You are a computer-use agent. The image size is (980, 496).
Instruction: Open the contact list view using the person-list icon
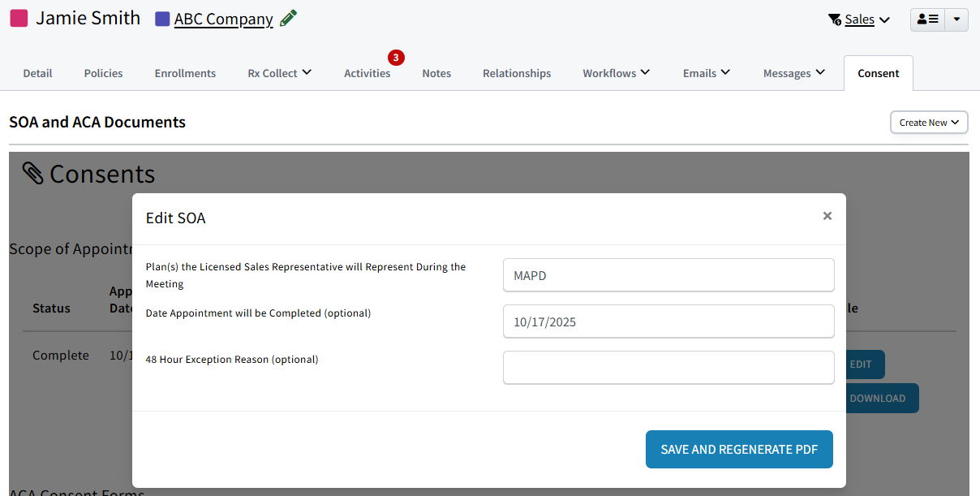point(927,19)
